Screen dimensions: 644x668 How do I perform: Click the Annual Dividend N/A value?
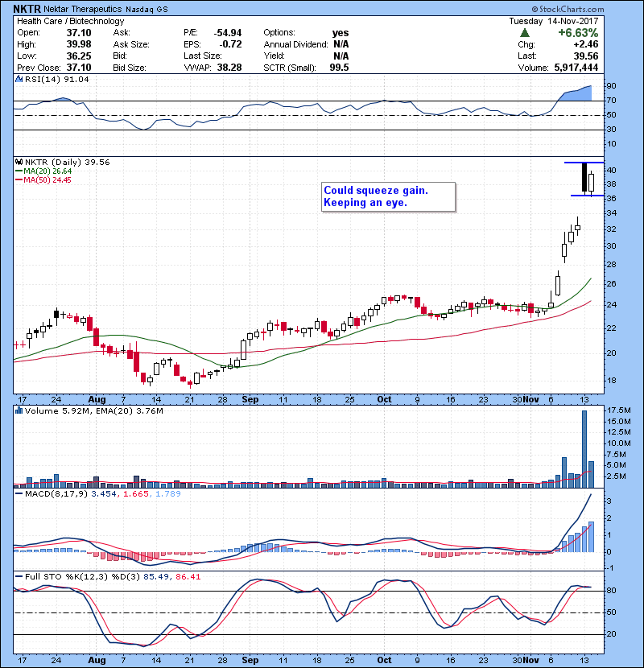click(x=341, y=44)
